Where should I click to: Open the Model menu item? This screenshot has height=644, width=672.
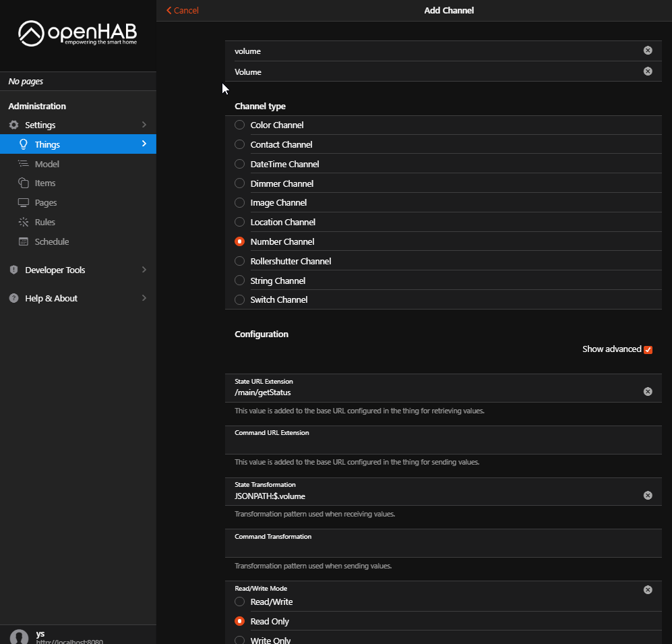click(x=78, y=164)
